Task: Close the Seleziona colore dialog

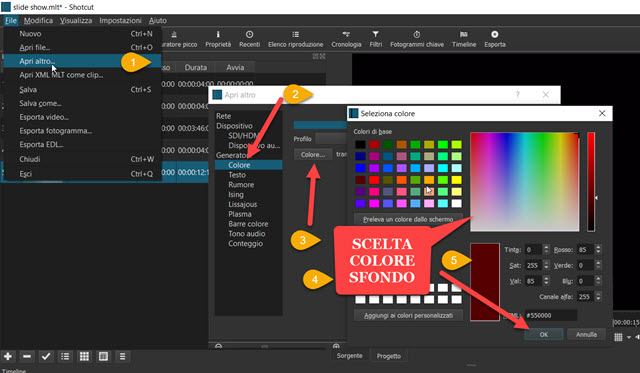Action: pyautogui.click(x=602, y=113)
